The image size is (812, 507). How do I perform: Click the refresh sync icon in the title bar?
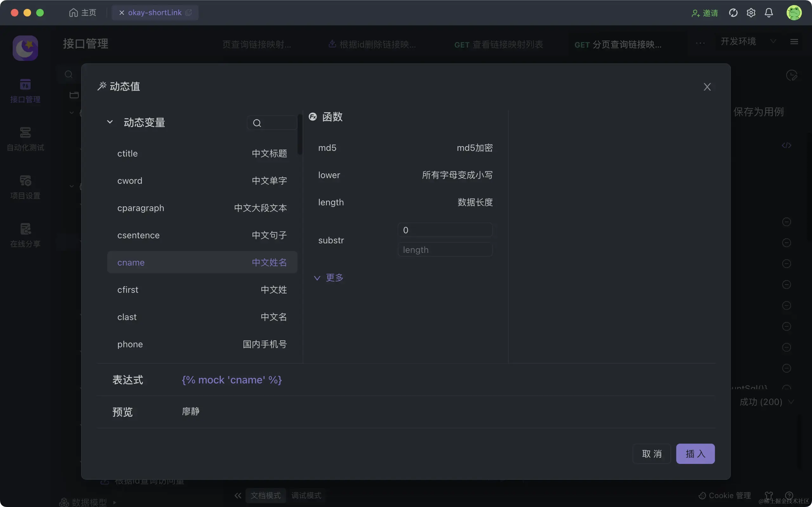coord(733,12)
